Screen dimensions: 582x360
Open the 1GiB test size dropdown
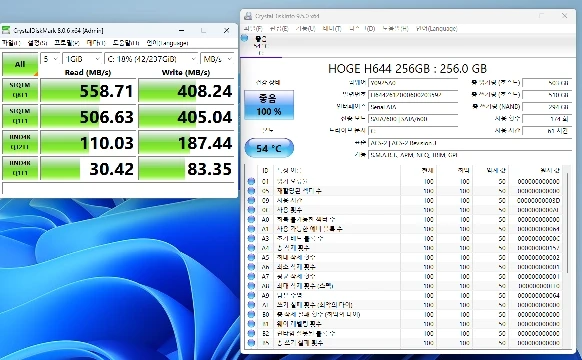[82, 59]
